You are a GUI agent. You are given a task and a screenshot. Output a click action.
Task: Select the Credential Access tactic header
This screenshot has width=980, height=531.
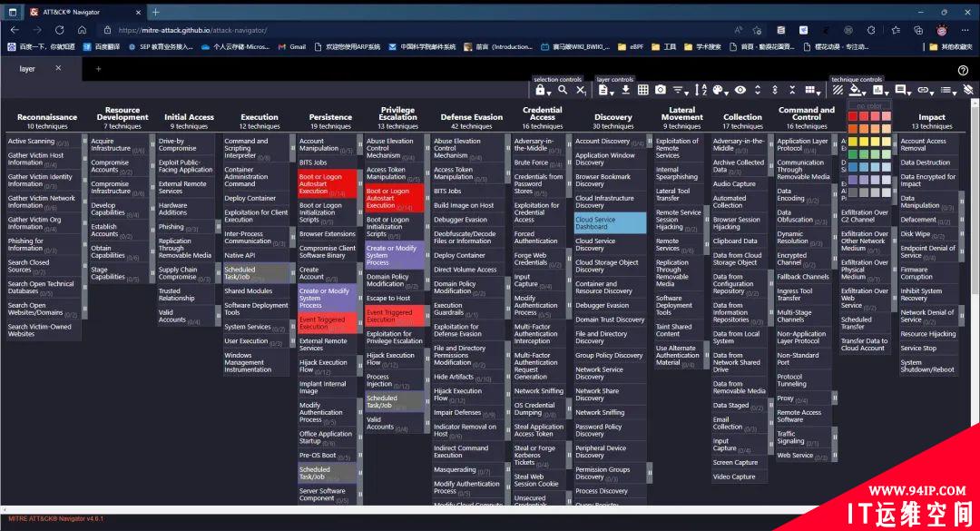542,113
